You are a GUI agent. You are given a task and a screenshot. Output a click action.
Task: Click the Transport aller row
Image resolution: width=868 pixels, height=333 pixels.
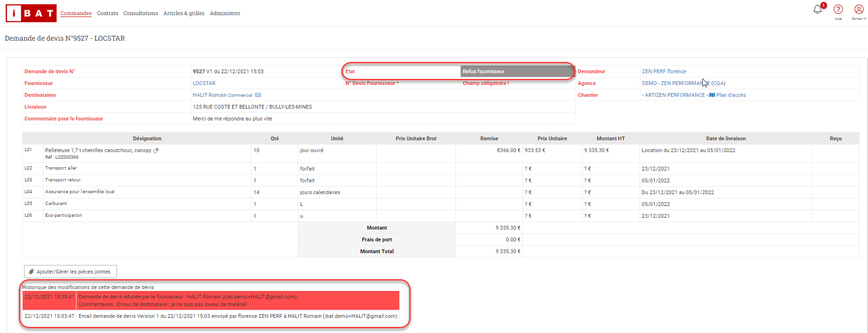click(440, 169)
